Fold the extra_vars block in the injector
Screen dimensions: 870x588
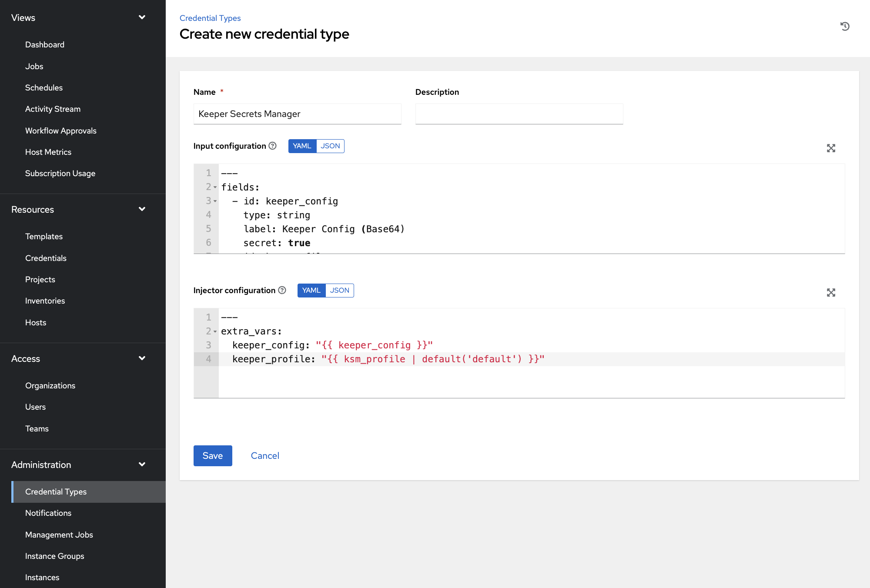tap(215, 332)
